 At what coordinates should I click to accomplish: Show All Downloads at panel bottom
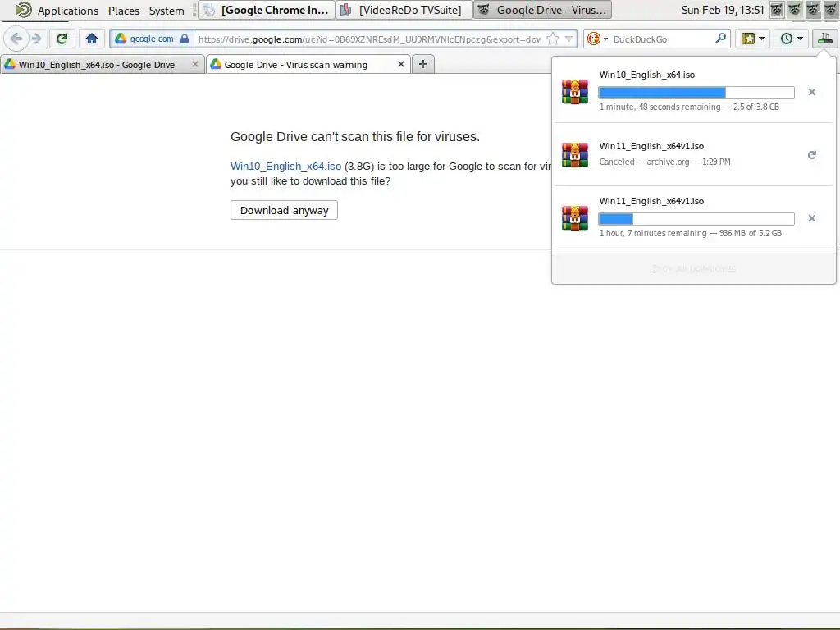pos(694,268)
